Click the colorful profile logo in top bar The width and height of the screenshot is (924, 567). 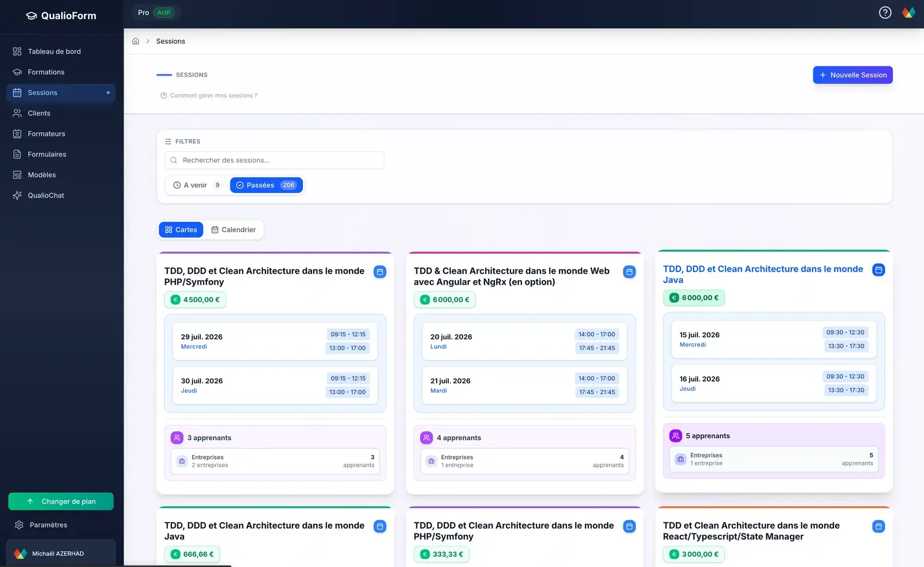click(x=908, y=13)
